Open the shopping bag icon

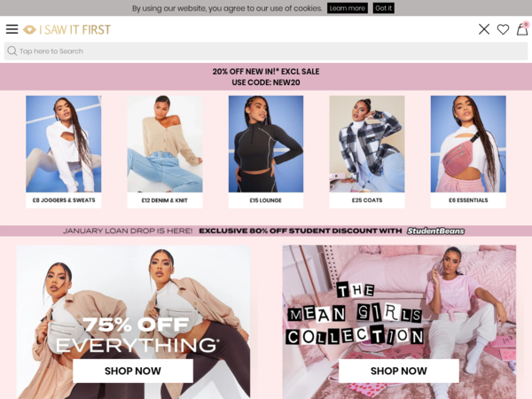point(522,29)
